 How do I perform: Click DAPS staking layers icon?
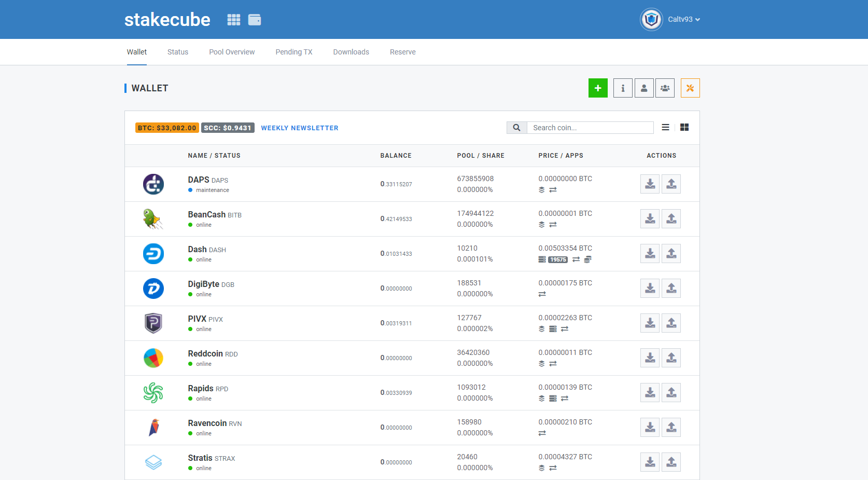(541, 190)
